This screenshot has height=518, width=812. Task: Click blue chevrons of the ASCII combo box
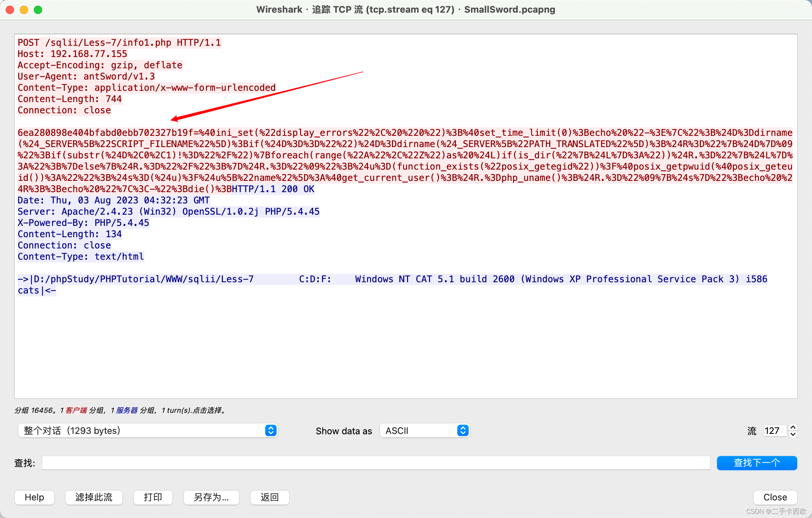(x=463, y=430)
